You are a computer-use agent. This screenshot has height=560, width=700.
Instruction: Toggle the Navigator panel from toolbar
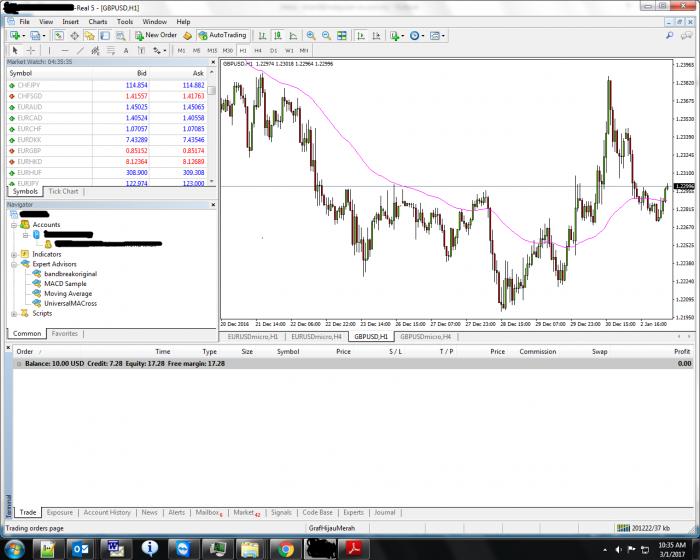pyautogui.click(x=90, y=35)
